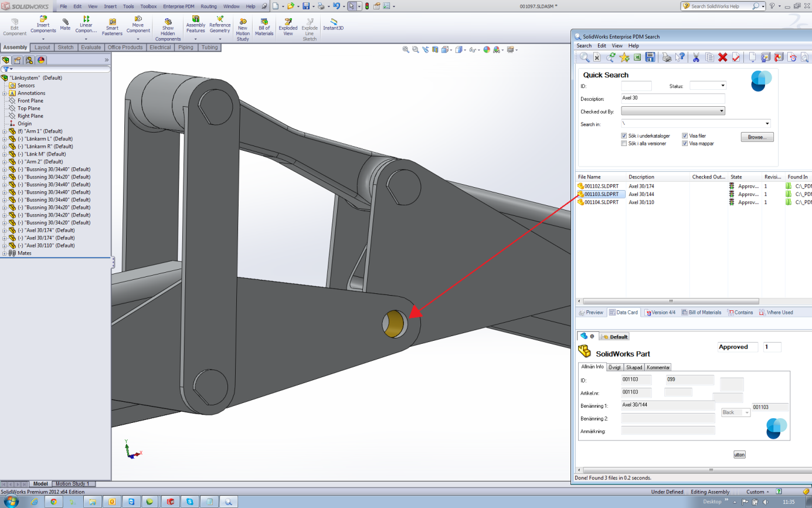Activate Show Hidden Components
The image size is (812, 508).
coord(168,26)
